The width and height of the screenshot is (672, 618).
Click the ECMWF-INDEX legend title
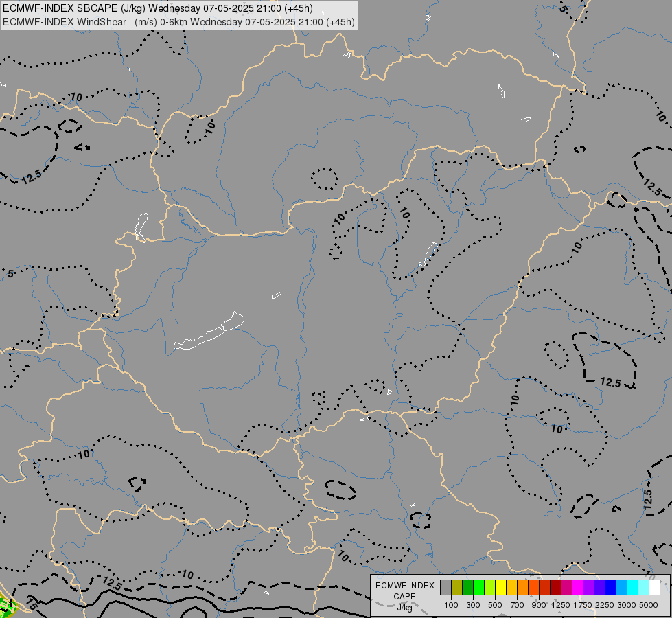click(x=404, y=586)
